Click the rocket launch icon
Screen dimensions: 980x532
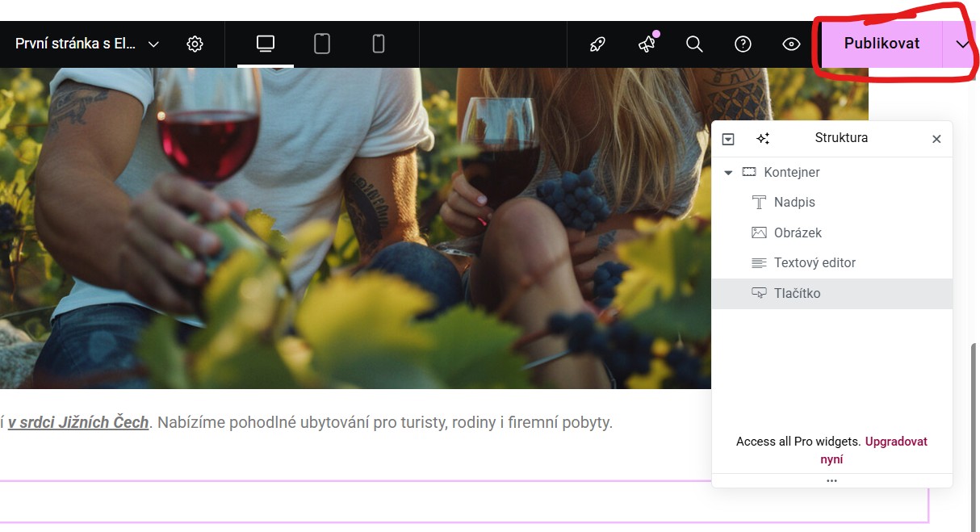pyautogui.click(x=597, y=44)
